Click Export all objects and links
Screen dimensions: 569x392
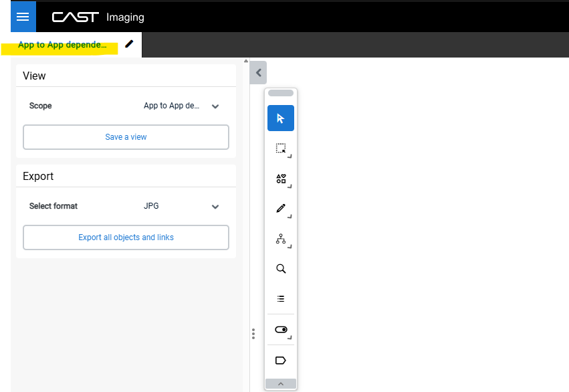click(x=126, y=237)
